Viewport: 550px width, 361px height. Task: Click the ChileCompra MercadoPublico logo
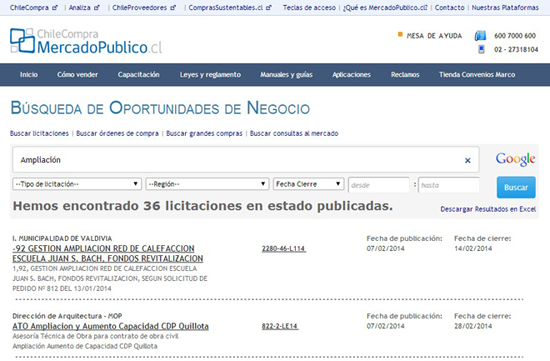pos(86,41)
